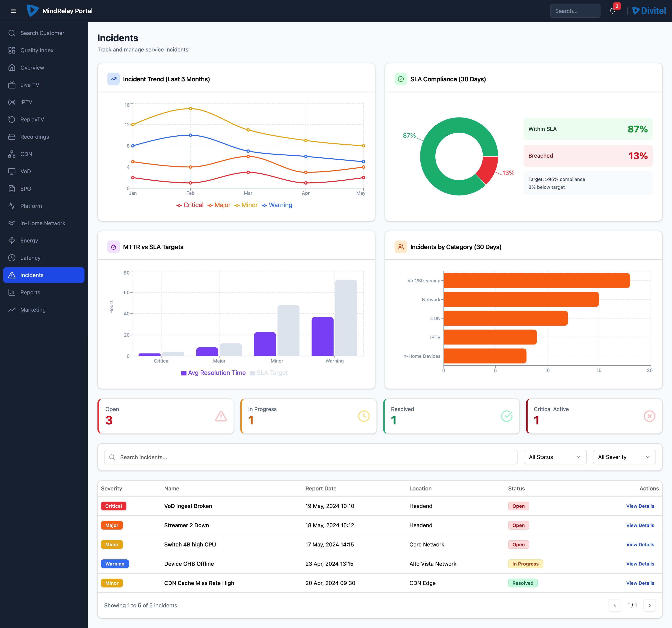View Details for VoD Ingest Broken

(640, 506)
